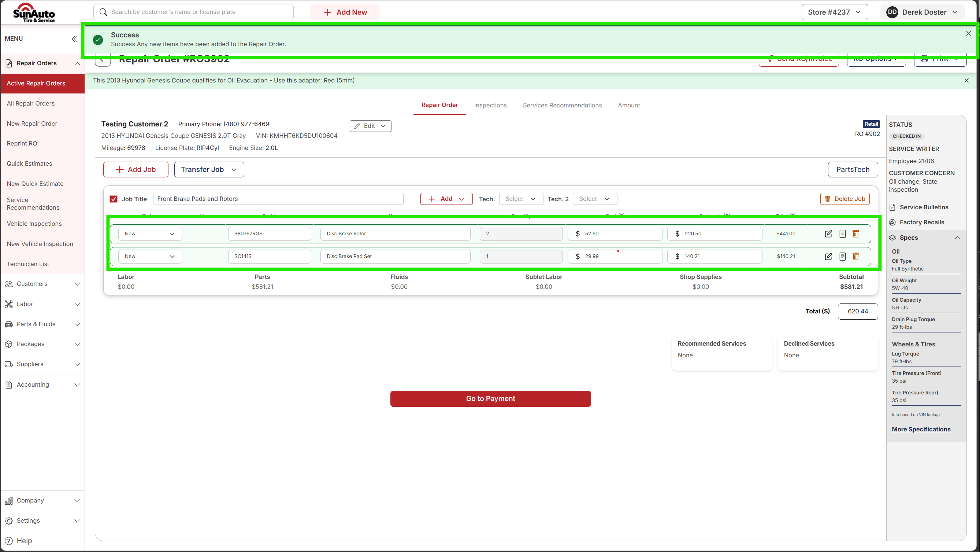This screenshot has width=980, height=552.
Task: Open the notes icon for Disc Brake Pad Set
Action: (x=842, y=257)
